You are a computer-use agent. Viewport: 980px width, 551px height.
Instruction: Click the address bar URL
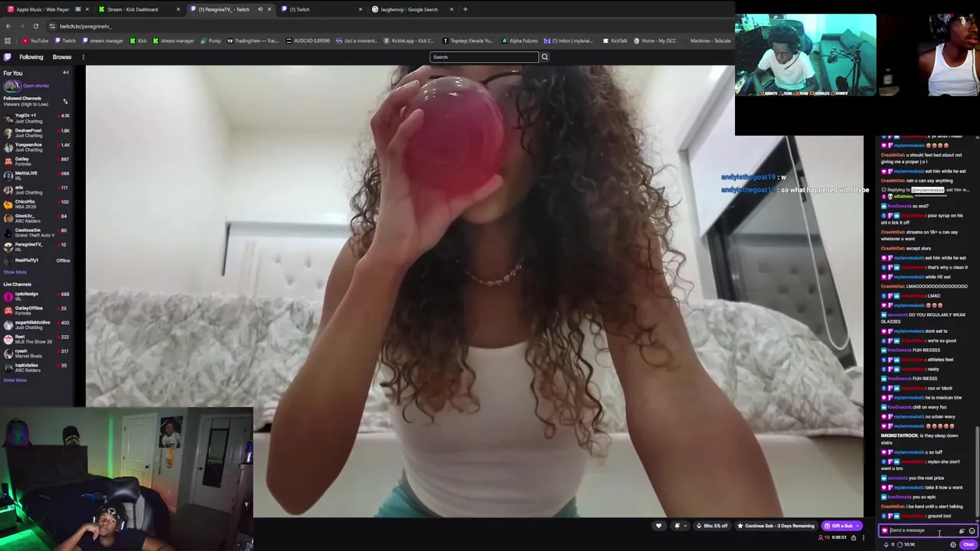[x=86, y=26]
